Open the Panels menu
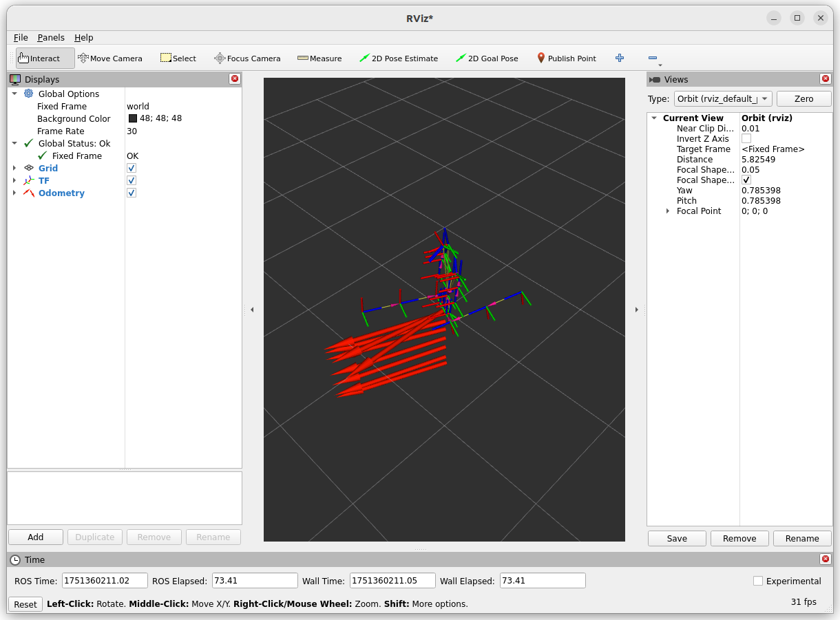840x620 pixels. (51, 37)
